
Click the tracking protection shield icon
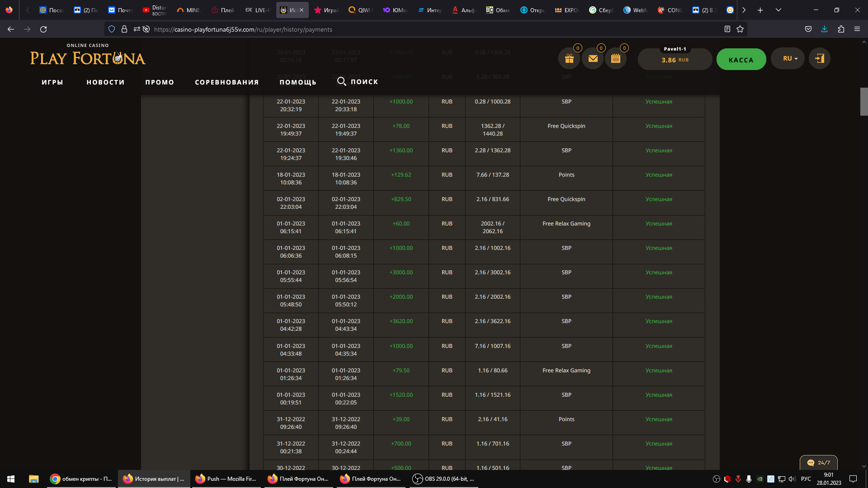click(112, 29)
